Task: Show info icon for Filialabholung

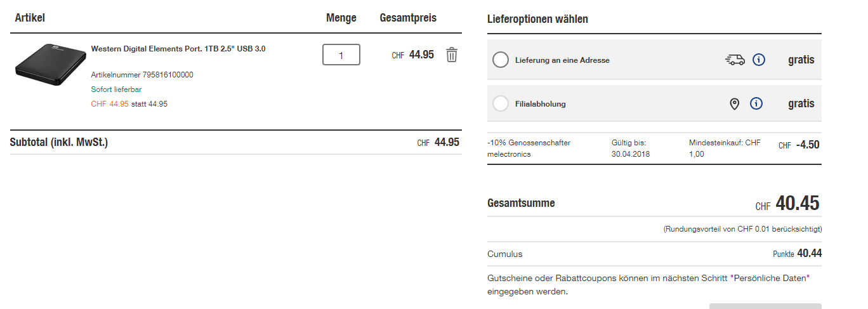Action: point(756,103)
